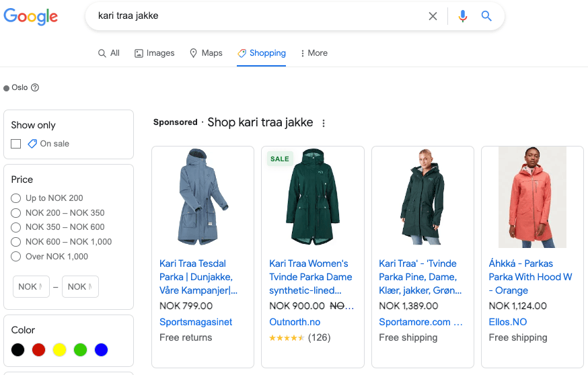Switch to the All results tab
The height and width of the screenshot is (375, 588).
[x=109, y=53]
